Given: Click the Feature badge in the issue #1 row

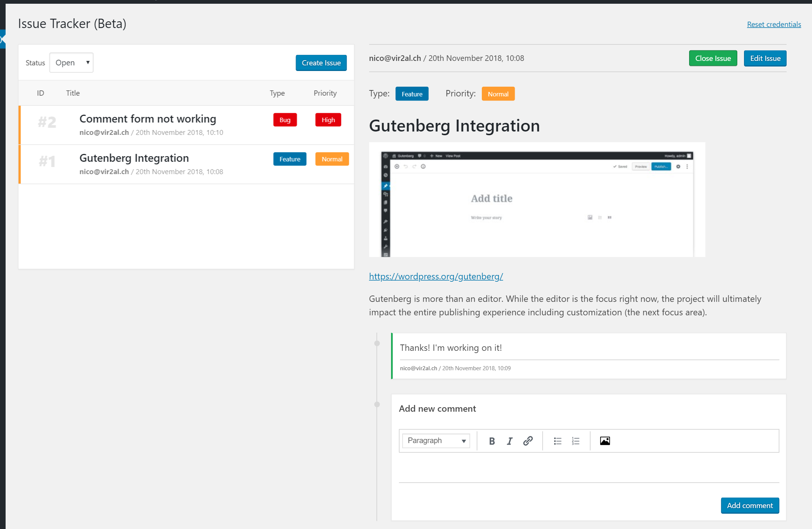Looking at the screenshot, I should [290, 159].
